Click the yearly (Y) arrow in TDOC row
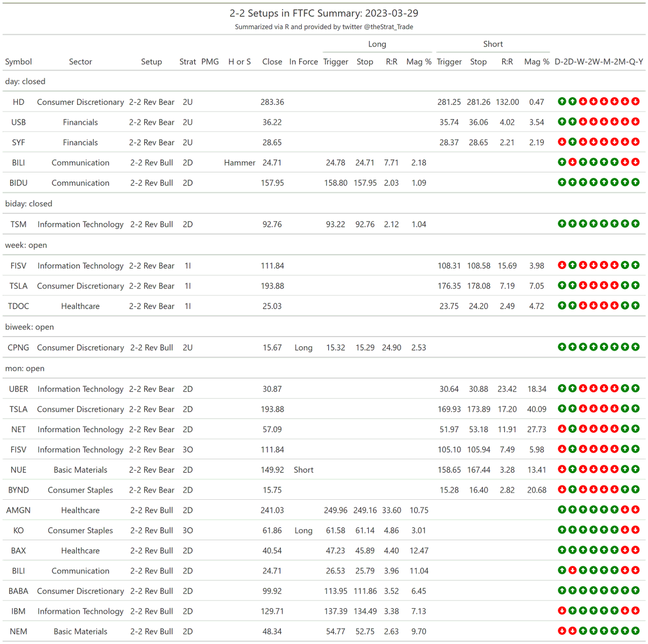The height and width of the screenshot is (644, 648). coord(636,305)
